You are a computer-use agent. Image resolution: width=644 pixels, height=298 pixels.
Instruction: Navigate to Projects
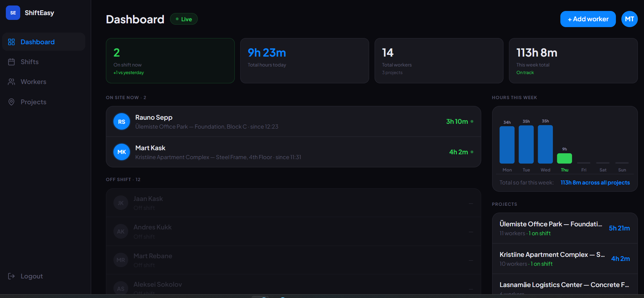click(44, 102)
